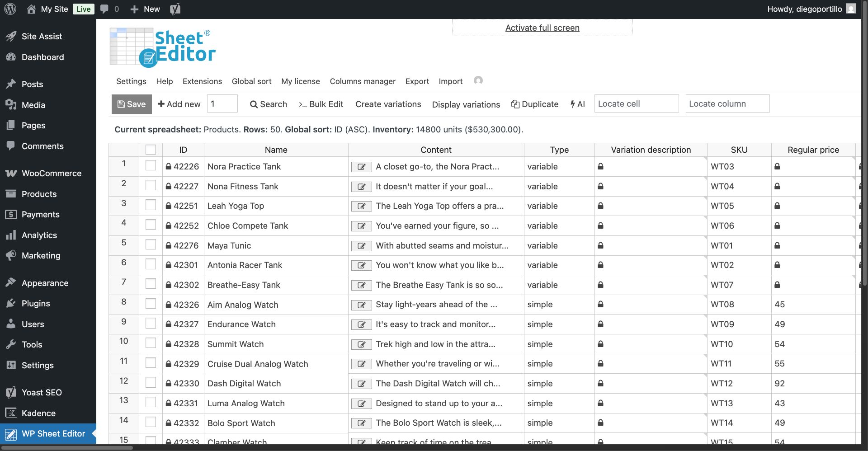
Task: Open the Columns manager menu
Action: (362, 81)
